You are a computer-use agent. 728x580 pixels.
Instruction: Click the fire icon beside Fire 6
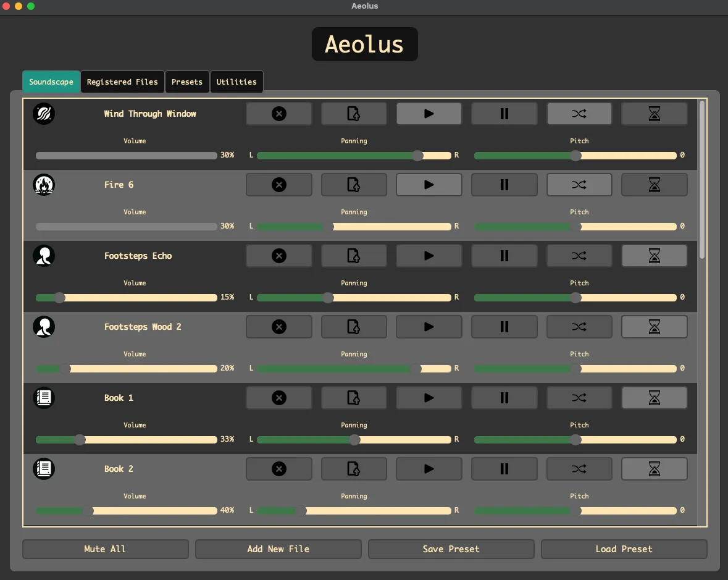[43, 184]
